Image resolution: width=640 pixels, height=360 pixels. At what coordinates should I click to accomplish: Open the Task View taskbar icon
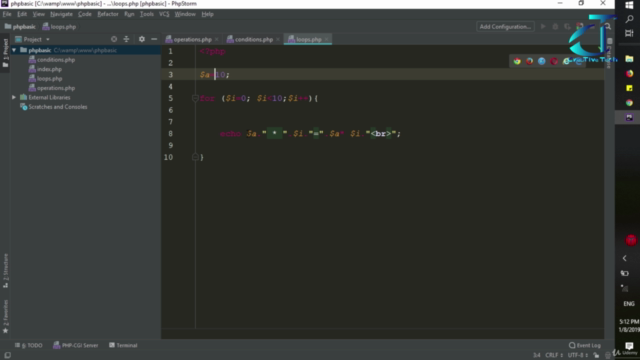[629, 33]
